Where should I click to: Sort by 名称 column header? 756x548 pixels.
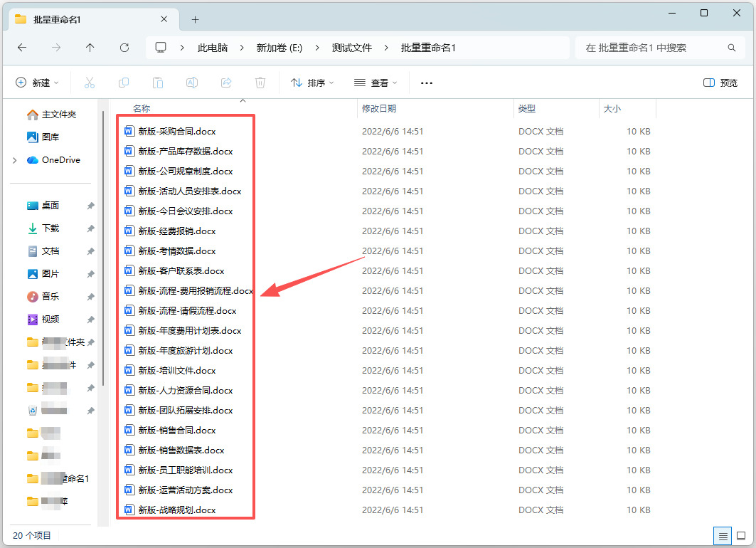click(142, 109)
